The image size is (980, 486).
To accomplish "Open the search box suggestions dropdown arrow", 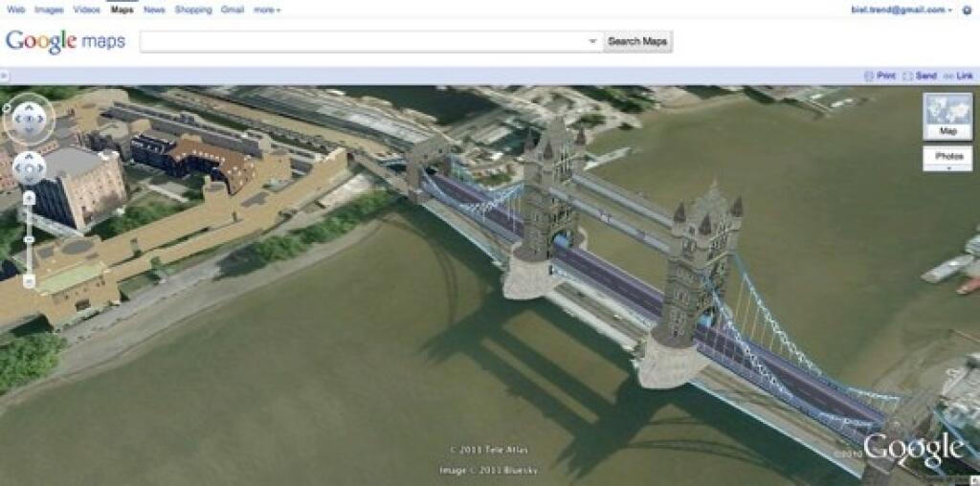I will (x=593, y=42).
